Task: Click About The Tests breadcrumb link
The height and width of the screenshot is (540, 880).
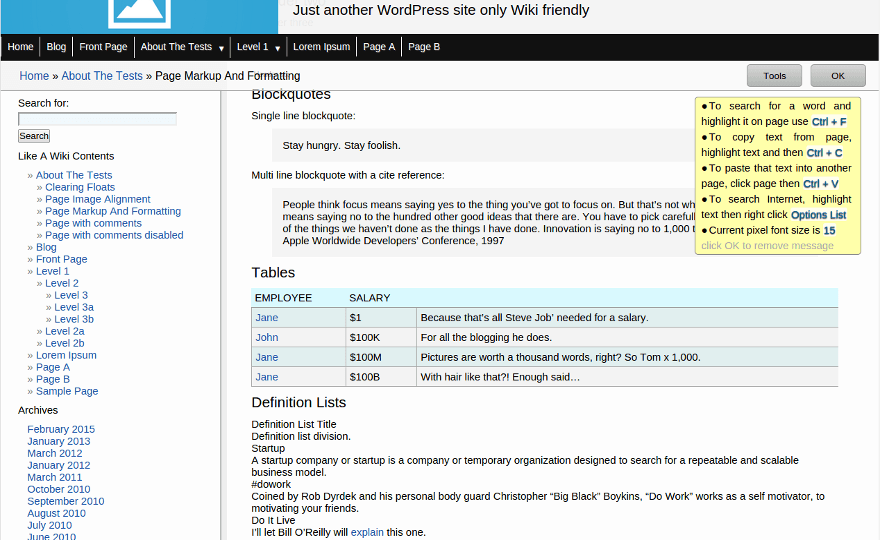Action: [102, 76]
